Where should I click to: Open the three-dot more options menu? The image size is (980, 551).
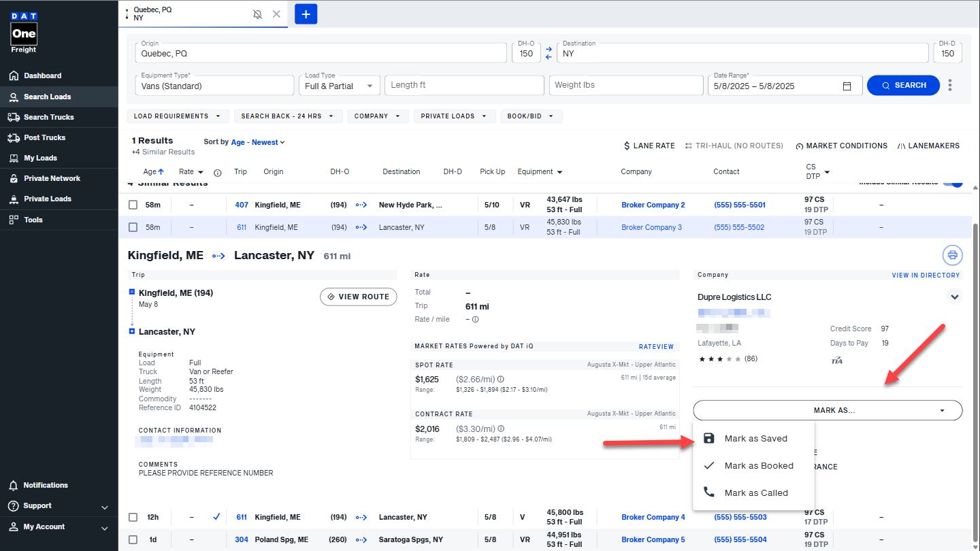tap(950, 86)
